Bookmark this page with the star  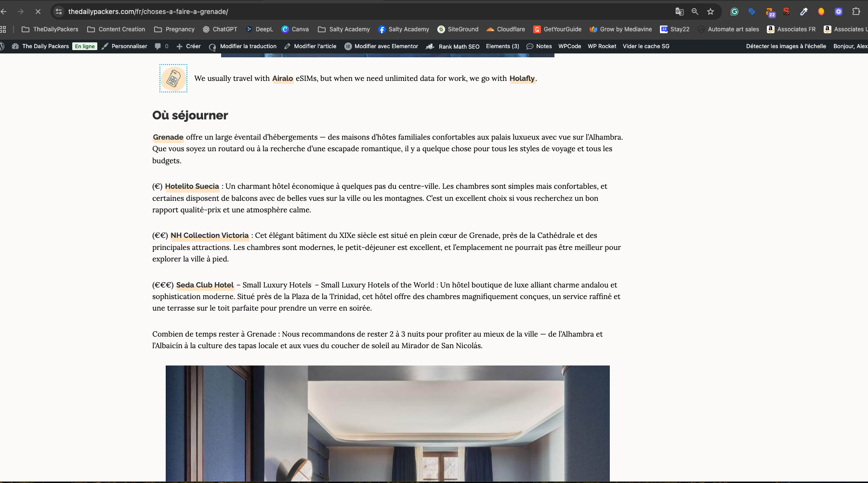pos(710,12)
